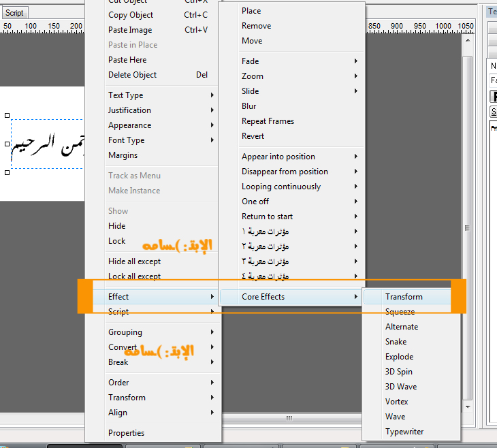
Task: Choose the Typewriter core effect
Action: [404, 432]
